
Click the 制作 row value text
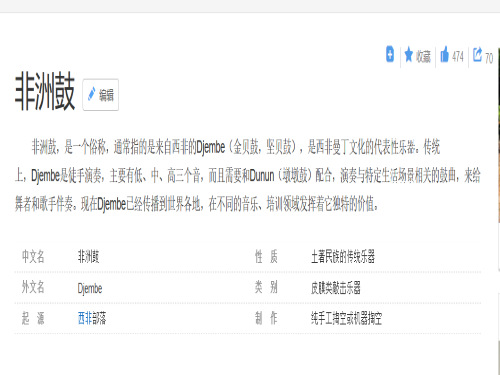[x=347, y=319]
